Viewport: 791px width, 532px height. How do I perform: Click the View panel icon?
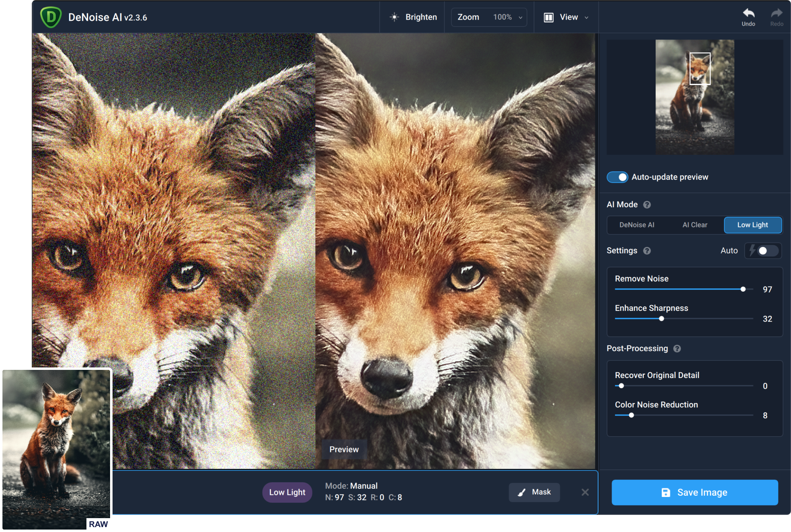click(x=547, y=17)
